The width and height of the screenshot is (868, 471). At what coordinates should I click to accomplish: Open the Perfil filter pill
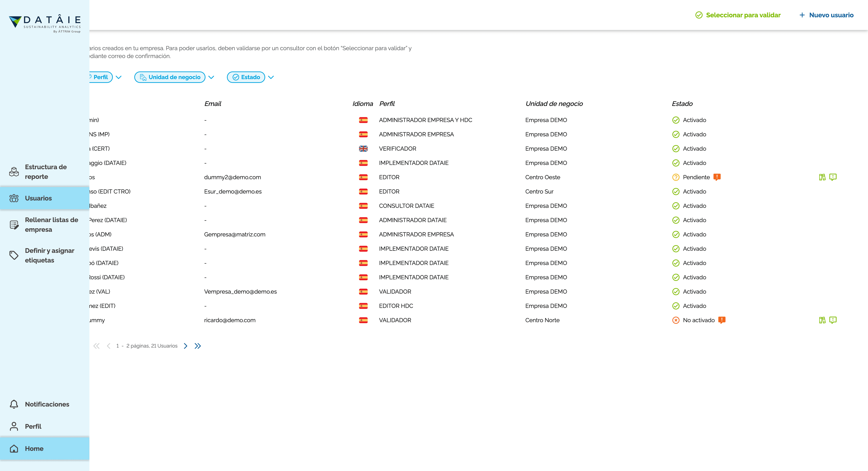(x=100, y=77)
